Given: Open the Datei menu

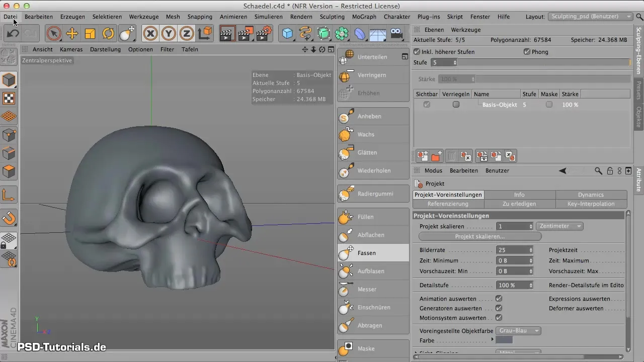Looking at the screenshot, I should (11, 17).
